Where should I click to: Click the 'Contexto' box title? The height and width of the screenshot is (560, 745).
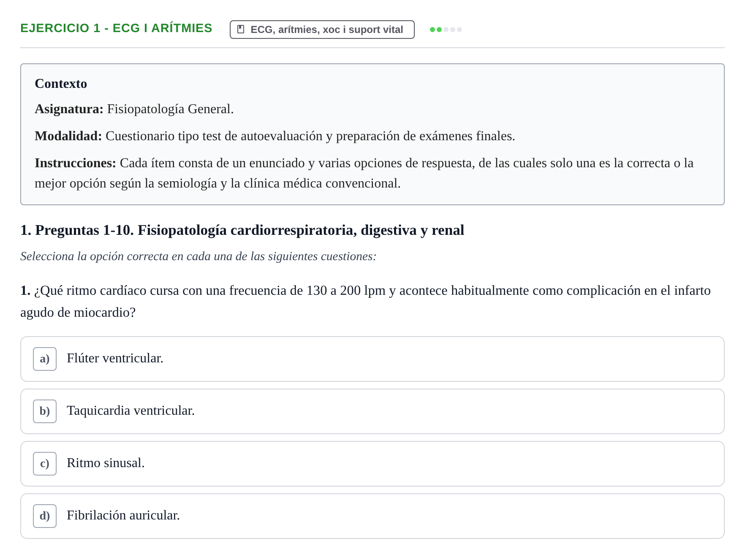(61, 84)
